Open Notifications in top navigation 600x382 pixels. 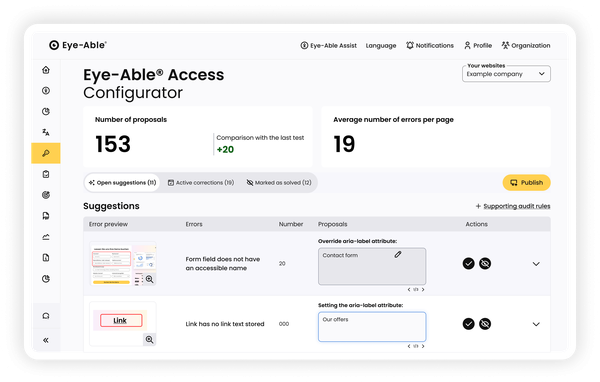coord(430,46)
